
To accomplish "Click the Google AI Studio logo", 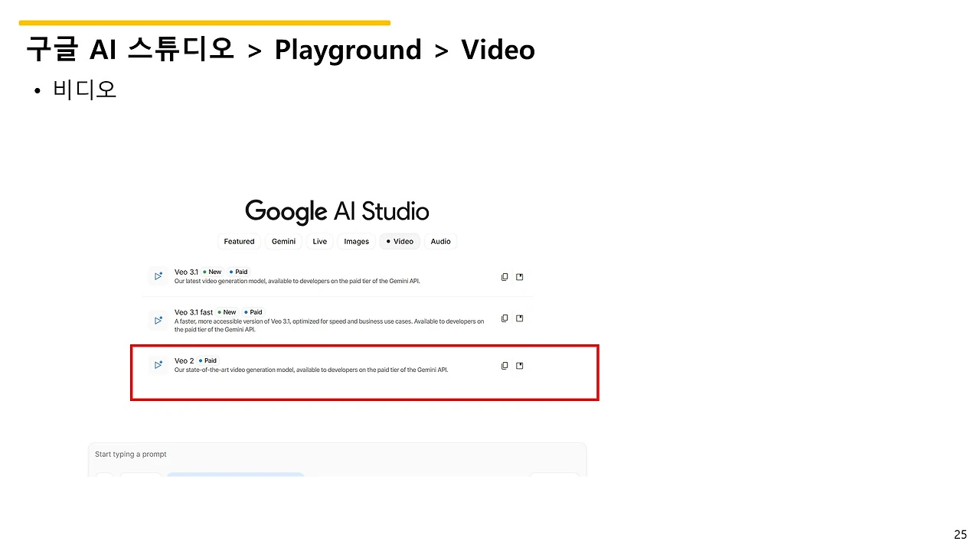I will [337, 210].
